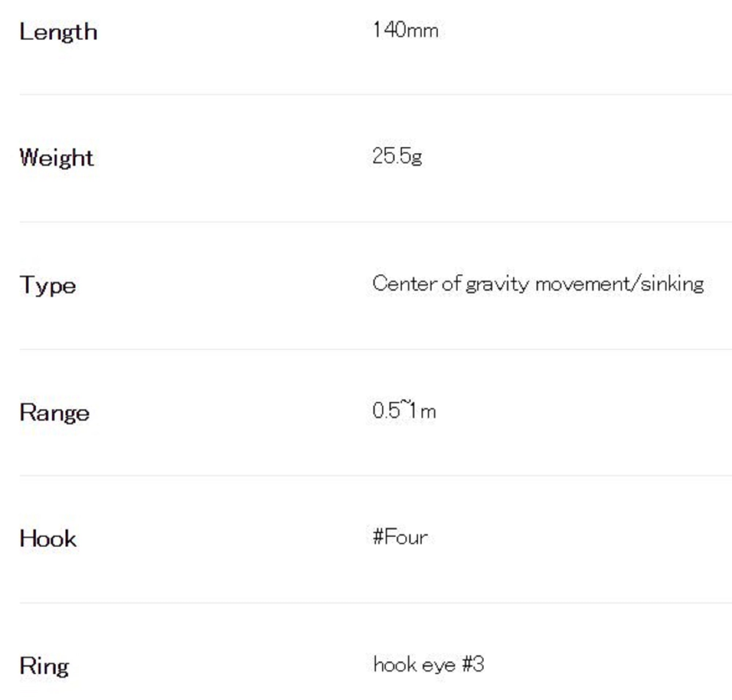732x700 pixels.
Task: Click the Type row label
Action: coord(48,286)
